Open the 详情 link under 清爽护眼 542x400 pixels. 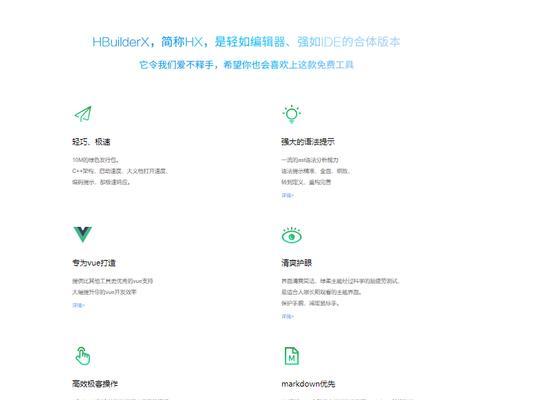(287, 316)
